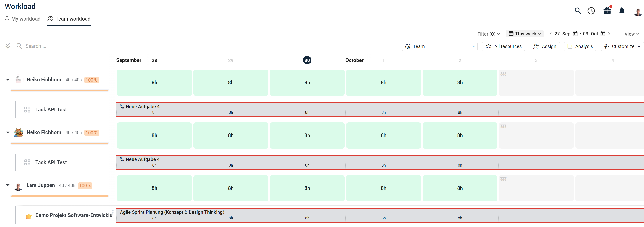Click the October 1 column header
Screen dimensions: 644x227
click(383, 60)
